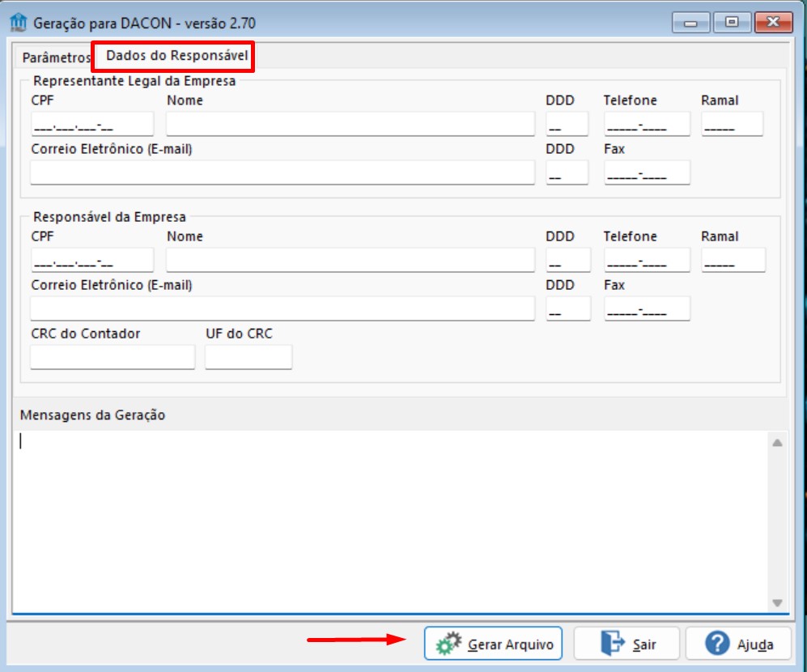This screenshot has width=807, height=672.
Task: Click Representante Legal telephone DDD field
Action: point(567,124)
